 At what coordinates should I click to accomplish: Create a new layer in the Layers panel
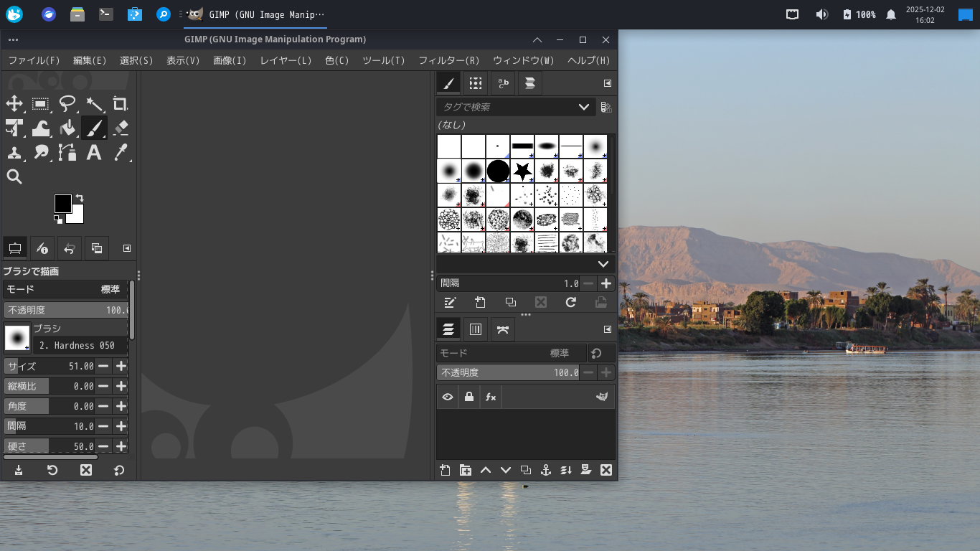click(444, 470)
